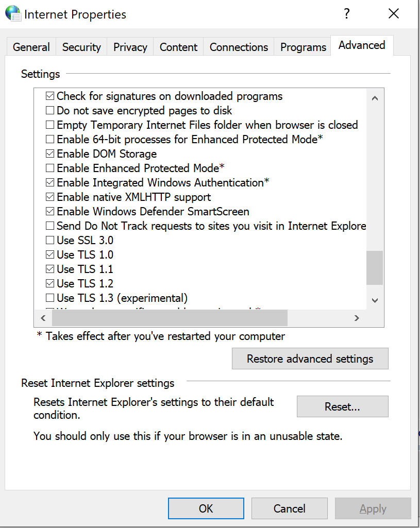Uncheck Check for signatures on downloaded programs

[x=50, y=96]
